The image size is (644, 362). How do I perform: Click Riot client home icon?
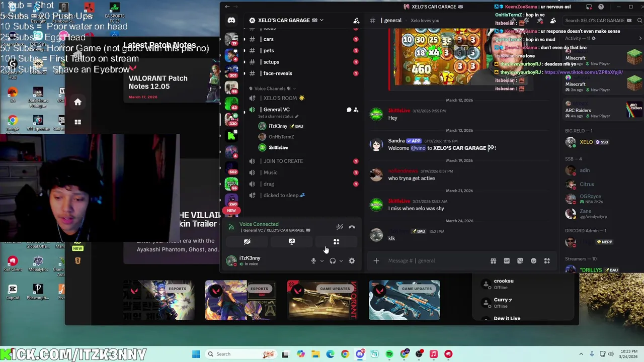pyautogui.click(x=77, y=103)
